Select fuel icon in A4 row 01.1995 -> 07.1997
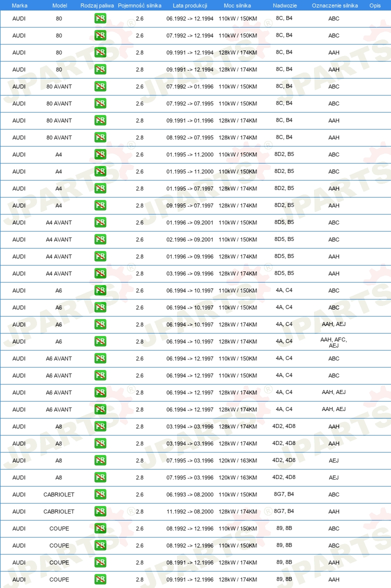This screenshot has height=588, width=391. tap(100, 188)
